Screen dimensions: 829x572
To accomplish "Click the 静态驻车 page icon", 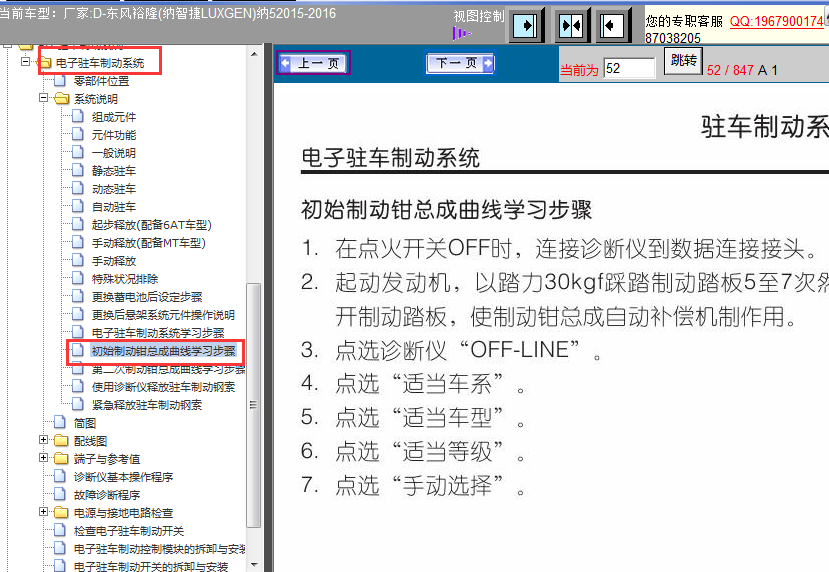I will point(78,170).
